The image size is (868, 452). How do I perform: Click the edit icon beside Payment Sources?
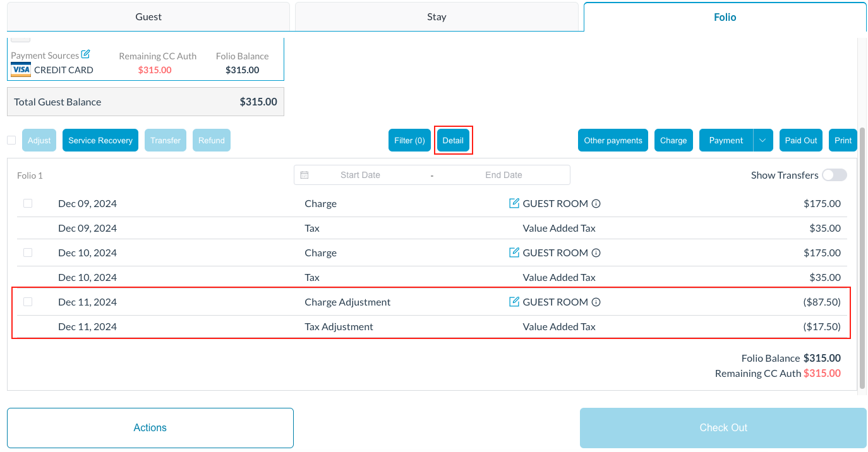tap(86, 55)
